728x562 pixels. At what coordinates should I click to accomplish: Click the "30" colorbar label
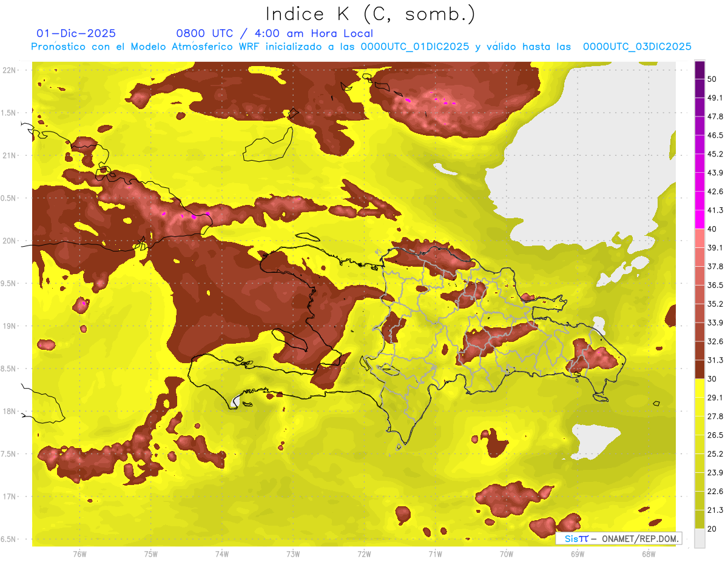[x=712, y=379]
